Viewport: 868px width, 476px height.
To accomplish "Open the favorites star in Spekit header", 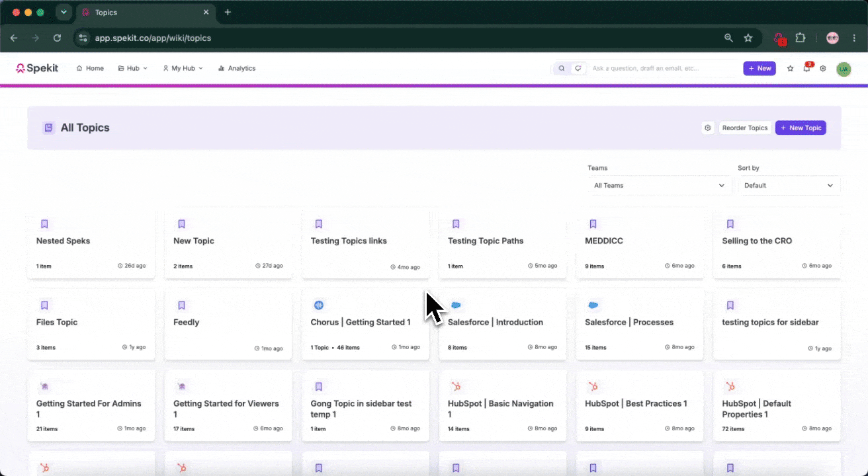I will (x=790, y=68).
